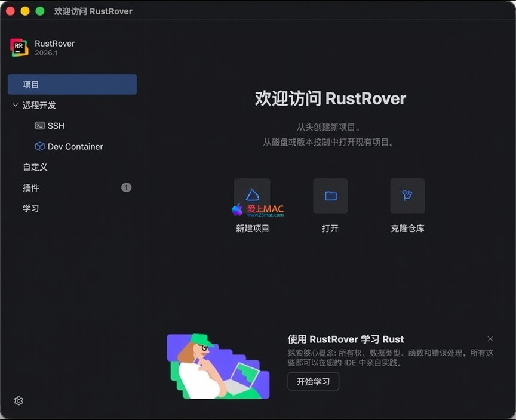
Task: Click the SSH terminal icon in sidebar
Action: tap(40, 126)
